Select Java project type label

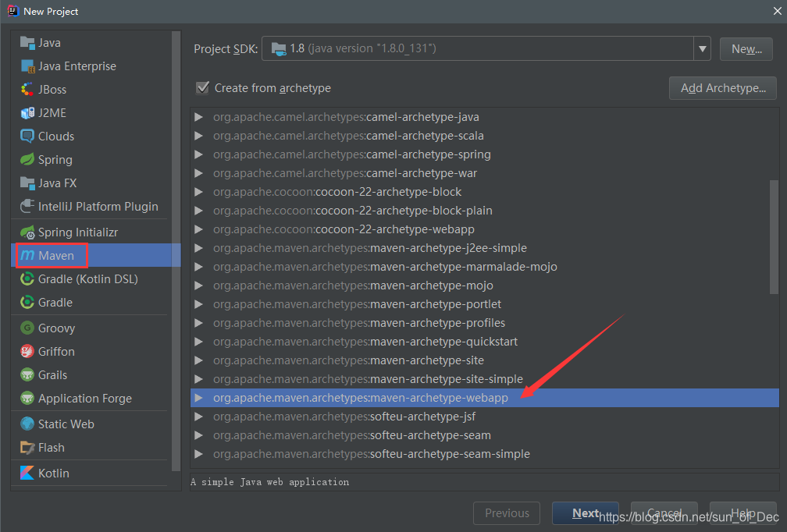click(x=49, y=43)
